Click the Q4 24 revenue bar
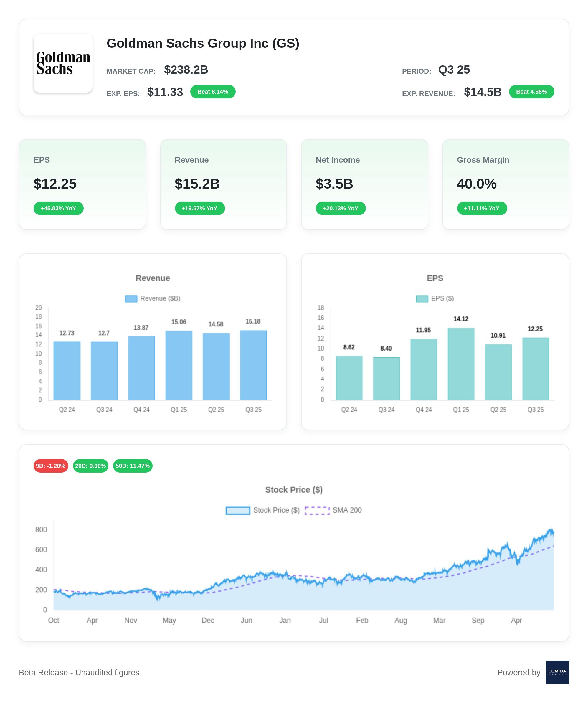Image resolution: width=588 pixels, height=703 pixels. 141,368
